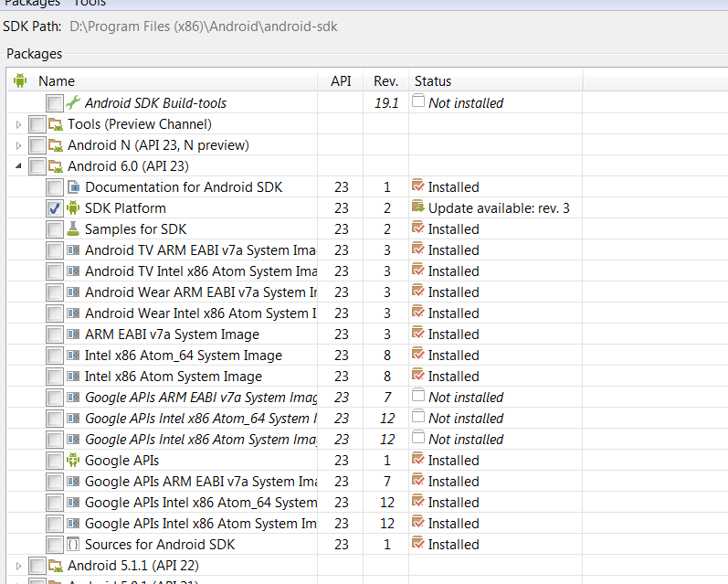Click the system image icon for Intel x86 Atom_64 System Image
Image resolution: width=728 pixels, height=584 pixels.
[73, 355]
